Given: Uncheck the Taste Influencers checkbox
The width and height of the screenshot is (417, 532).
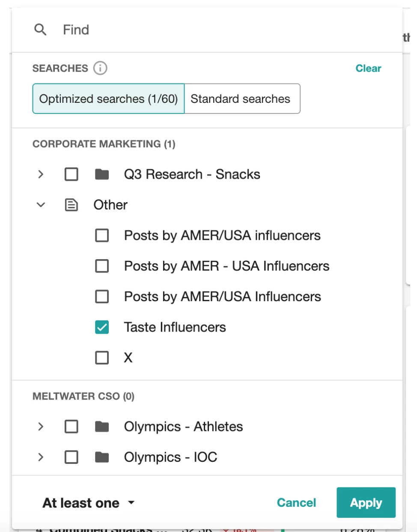Looking at the screenshot, I should [x=102, y=327].
